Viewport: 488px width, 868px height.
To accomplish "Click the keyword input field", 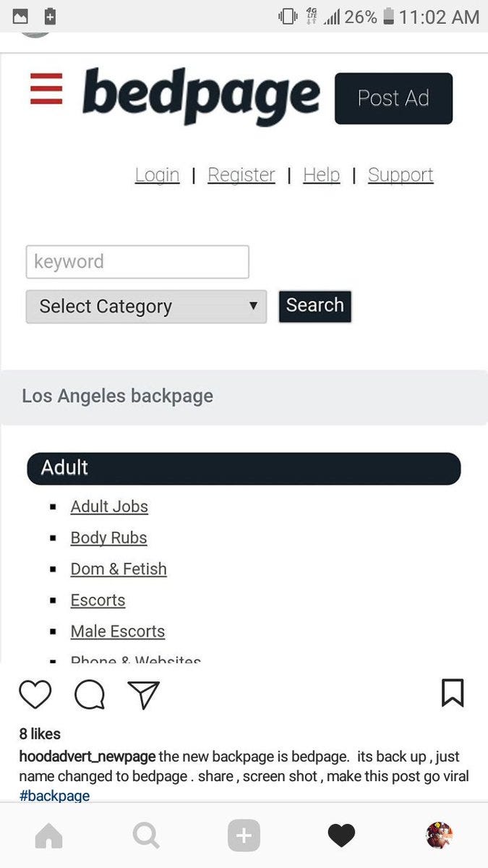I will (137, 262).
